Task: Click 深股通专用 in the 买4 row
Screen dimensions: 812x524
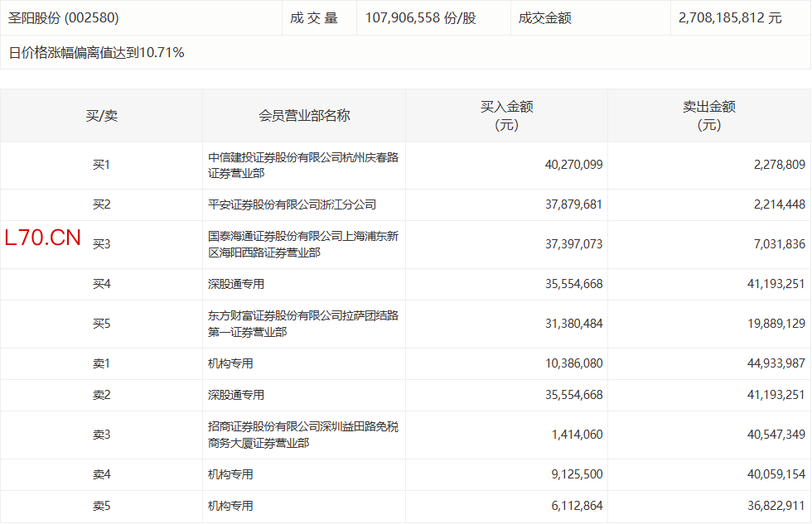Action: tap(235, 284)
